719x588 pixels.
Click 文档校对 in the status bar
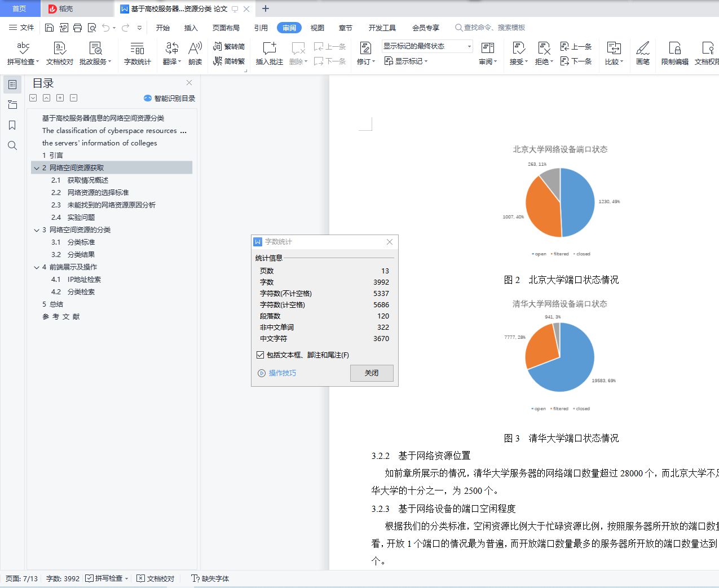tap(156, 578)
